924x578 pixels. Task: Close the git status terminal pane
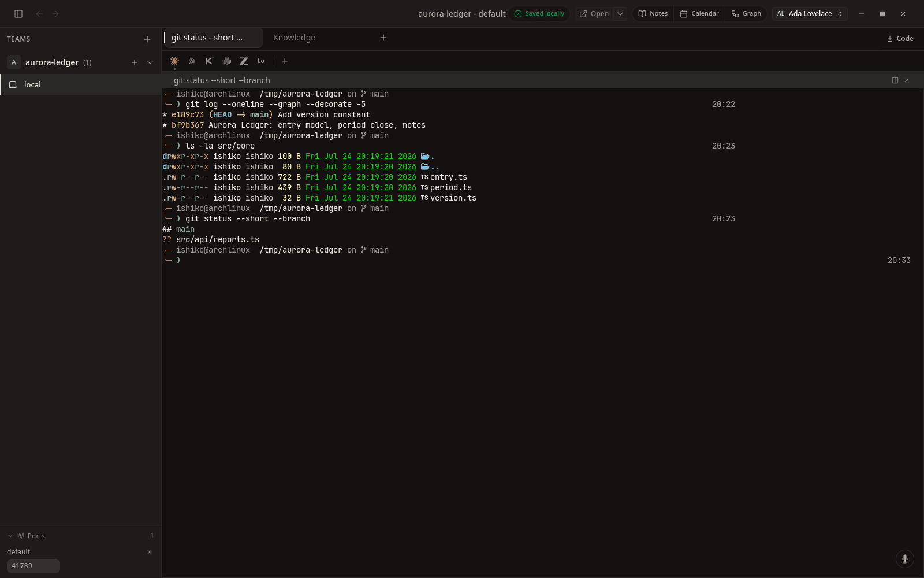pos(907,80)
